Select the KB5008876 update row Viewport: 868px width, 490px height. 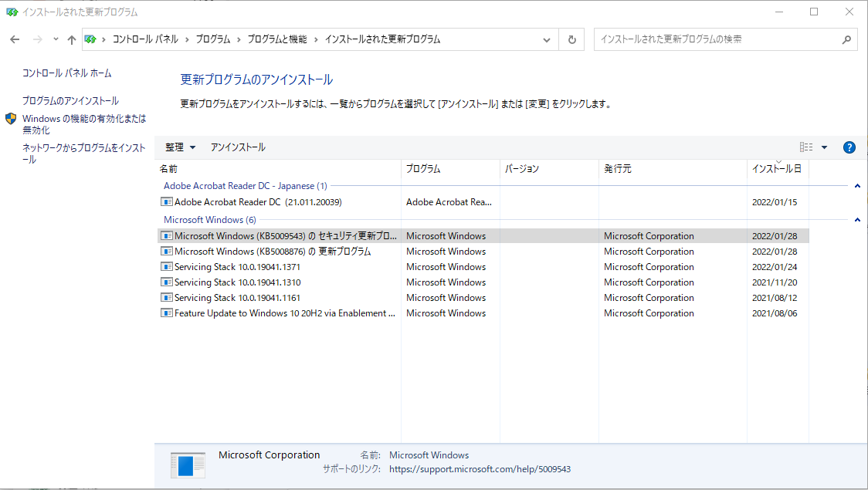[483, 251]
